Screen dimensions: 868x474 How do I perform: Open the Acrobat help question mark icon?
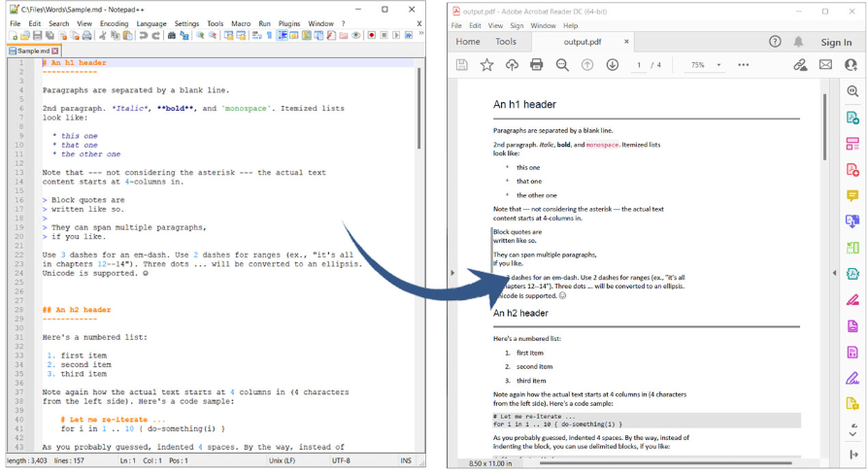click(775, 42)
